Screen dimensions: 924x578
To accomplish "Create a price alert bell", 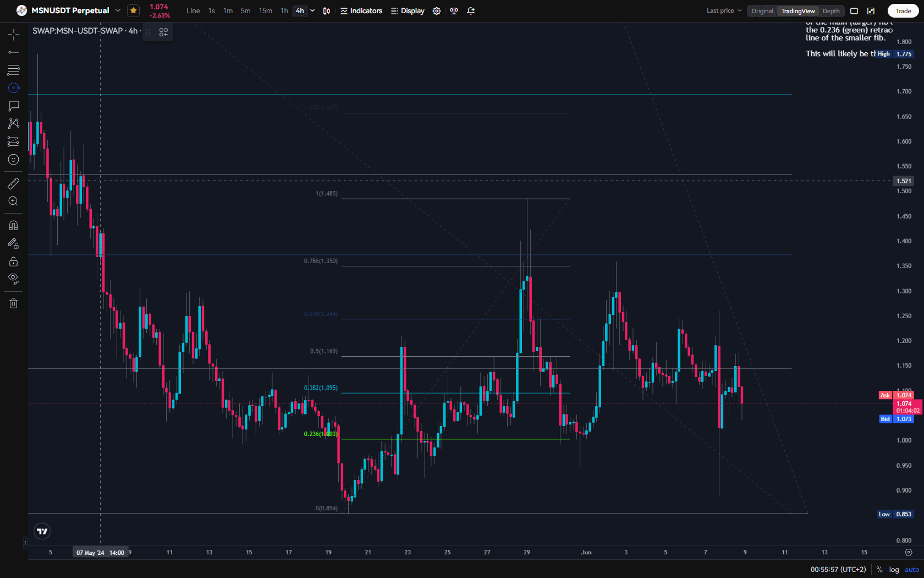I will (471, 11).
